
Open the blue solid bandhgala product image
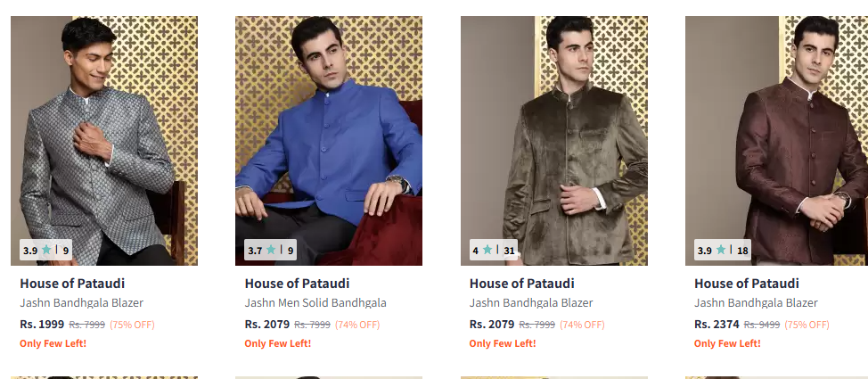[x=329, y=141]
